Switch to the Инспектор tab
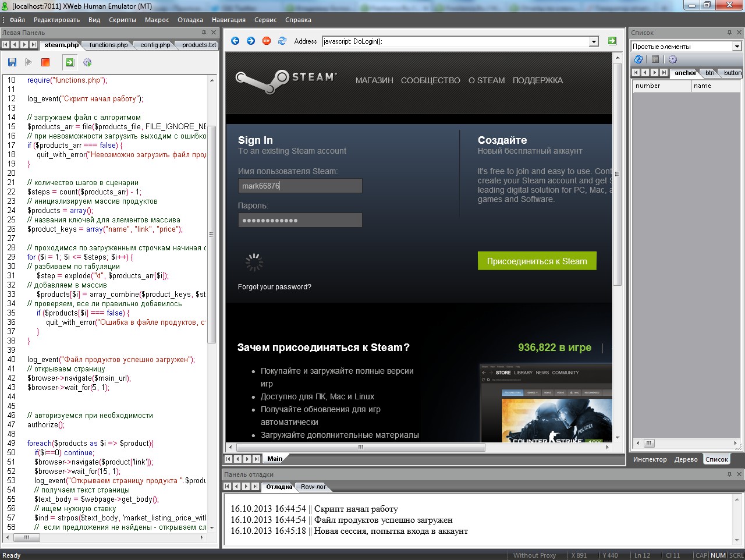 [x=650, y=459]
